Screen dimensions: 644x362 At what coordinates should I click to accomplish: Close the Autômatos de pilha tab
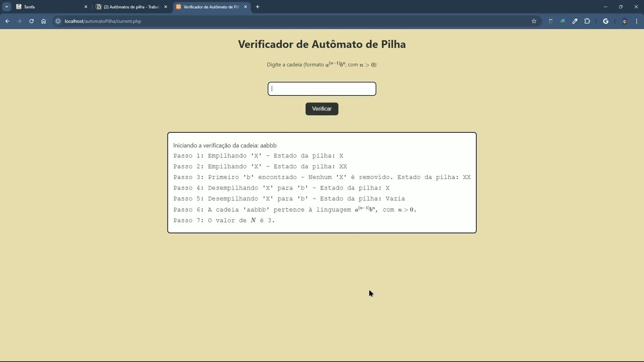click(x=166, y=7)
